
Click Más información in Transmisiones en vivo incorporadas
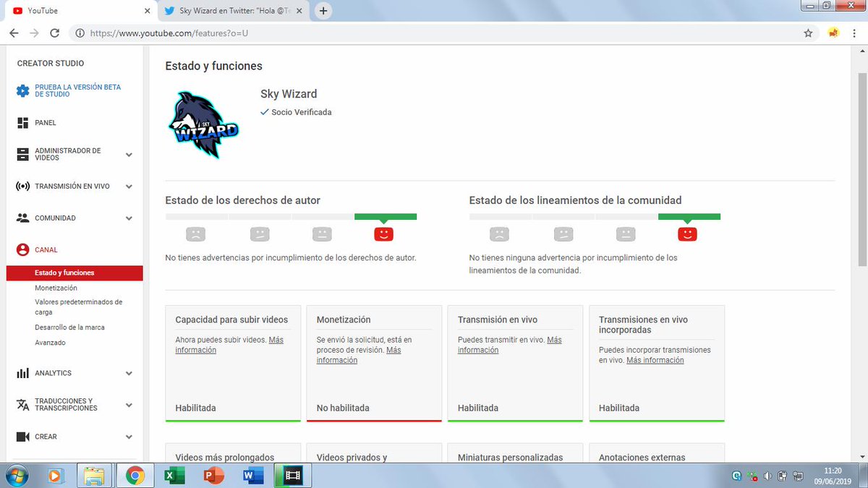(x=655, y=360)
